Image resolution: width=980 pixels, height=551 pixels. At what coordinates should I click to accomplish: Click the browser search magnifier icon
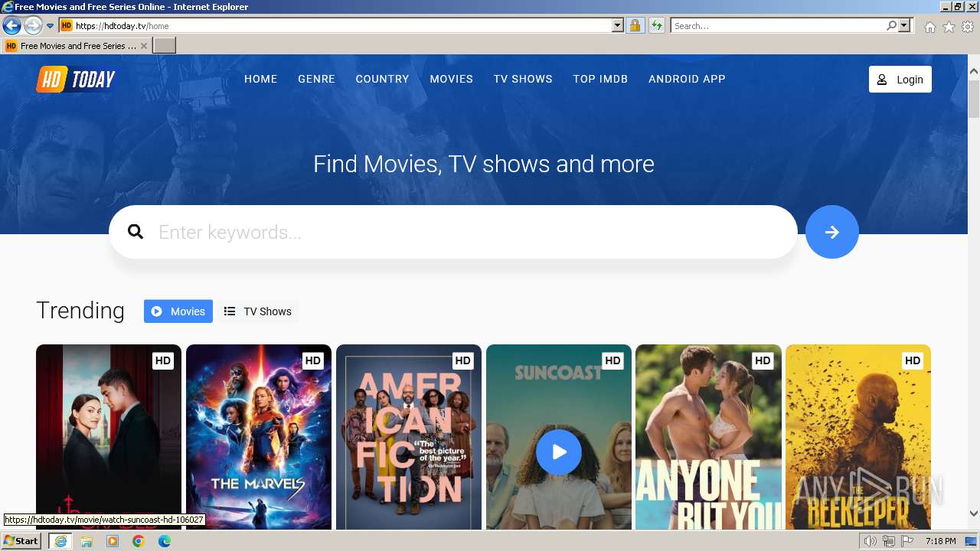click(x=891, y=26)
